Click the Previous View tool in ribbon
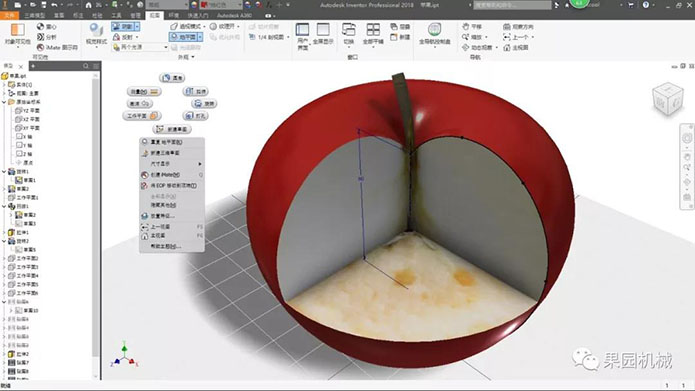 click(516, 37)
